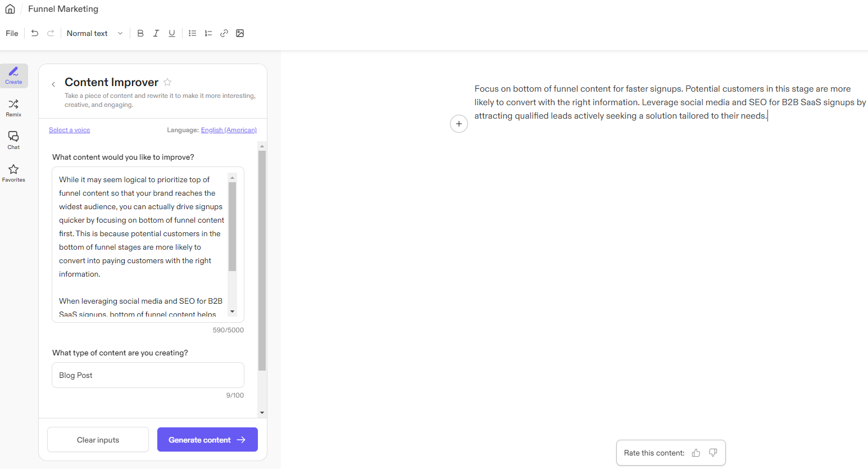Insert an image into the document
Viewport: 868px width, 469px height.
click(x=240, y=33)
